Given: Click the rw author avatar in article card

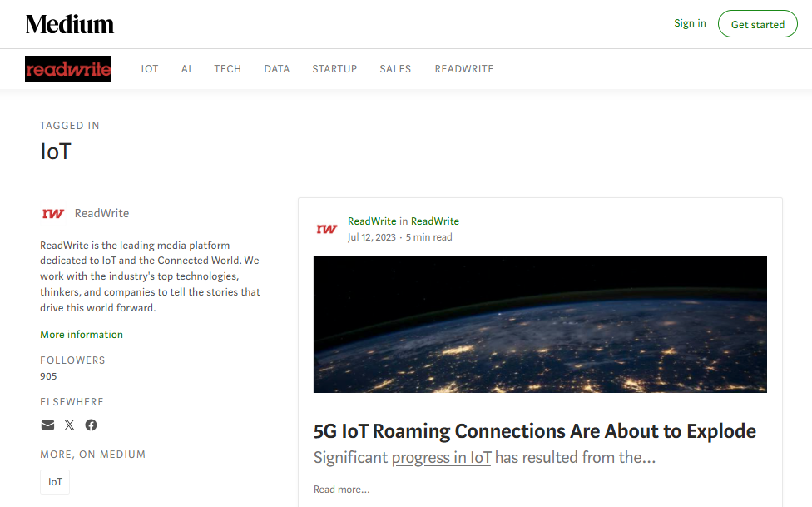Looking at the screenshot, I should (327, 229).
